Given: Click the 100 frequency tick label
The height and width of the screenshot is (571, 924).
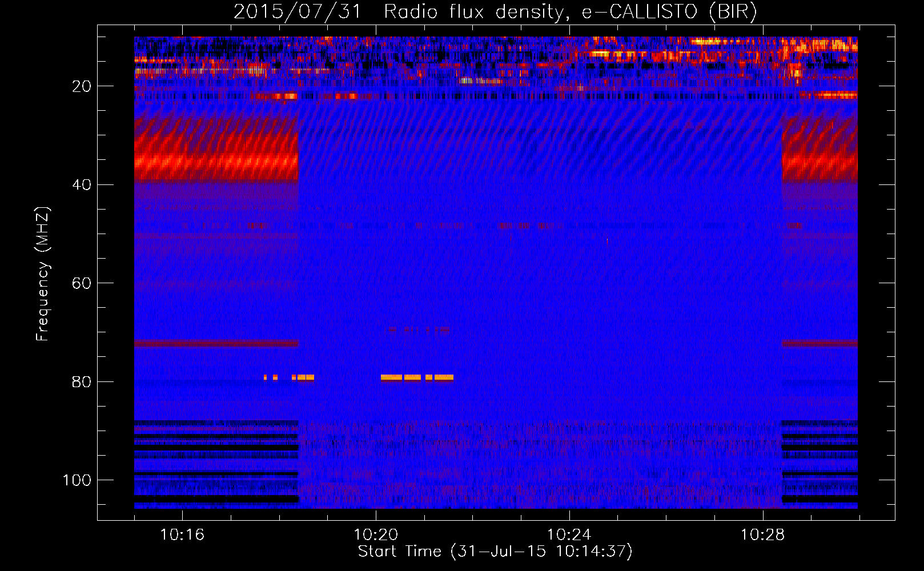Looking at the screenshot, I should pos(77,480).
